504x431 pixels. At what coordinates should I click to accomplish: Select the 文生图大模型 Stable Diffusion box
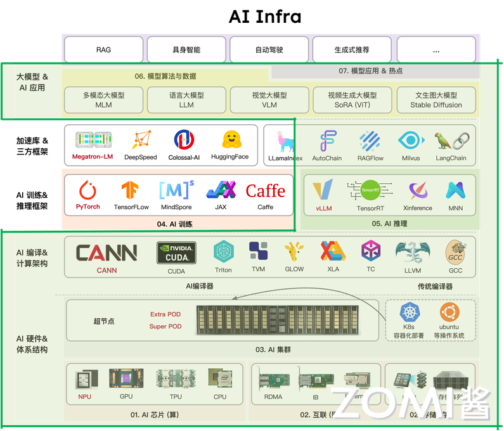[x=436, y=100]
